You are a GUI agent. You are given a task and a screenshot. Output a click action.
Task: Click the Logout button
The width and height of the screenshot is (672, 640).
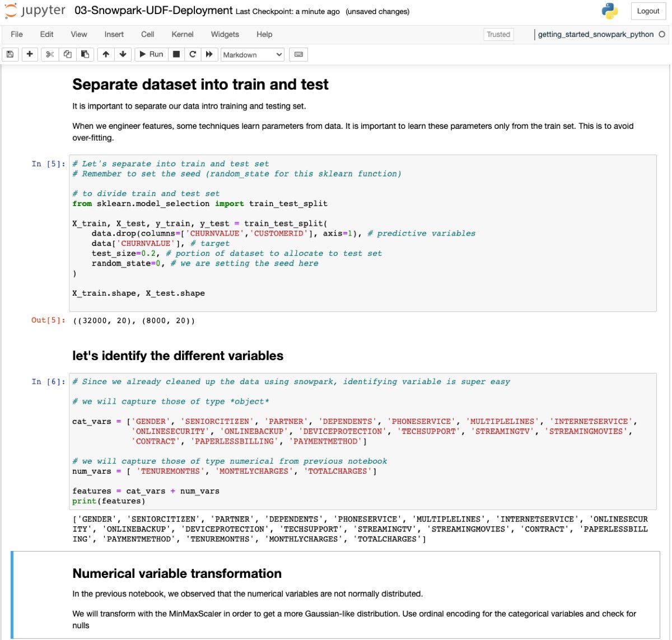[x=648, y=11]
